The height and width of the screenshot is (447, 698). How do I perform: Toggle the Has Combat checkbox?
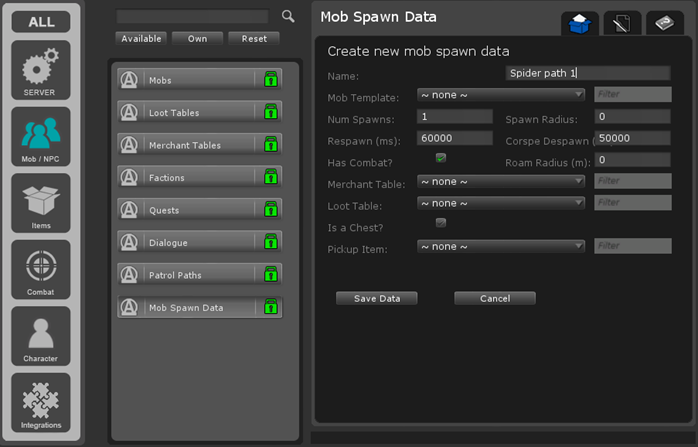pyautogui.click(x=440, y=158)
